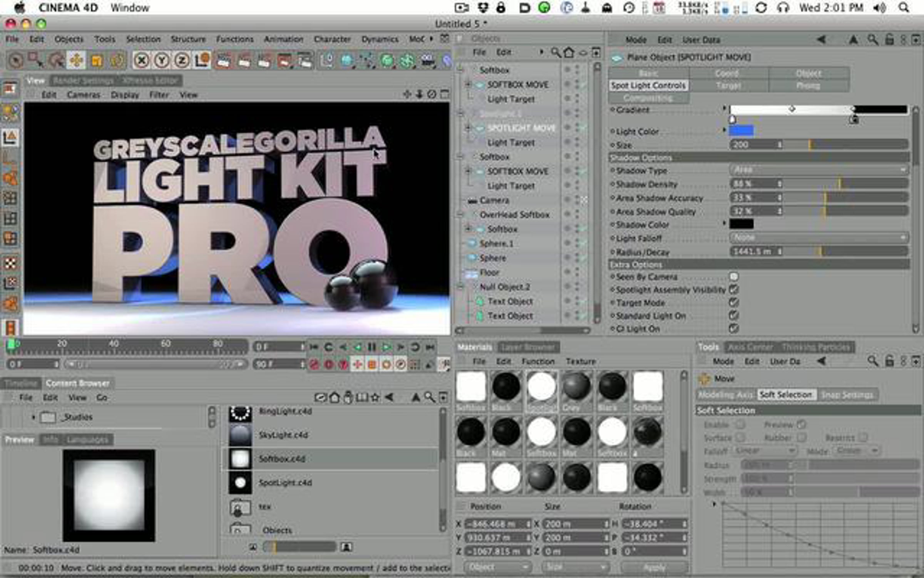Click the black Shadow Color swatch

[742, 224]
